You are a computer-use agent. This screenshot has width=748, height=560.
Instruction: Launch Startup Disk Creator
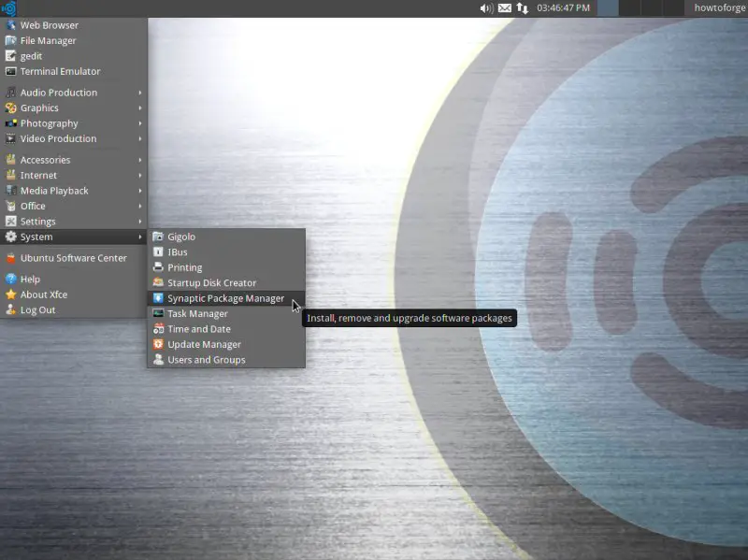[226, 283]
